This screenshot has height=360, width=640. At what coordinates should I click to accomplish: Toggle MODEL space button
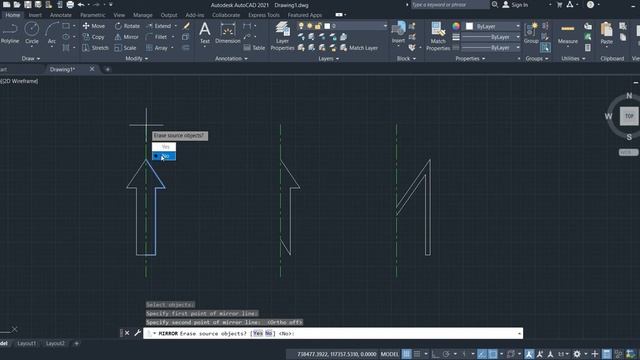pyautogui.click(x=389, y=354)
